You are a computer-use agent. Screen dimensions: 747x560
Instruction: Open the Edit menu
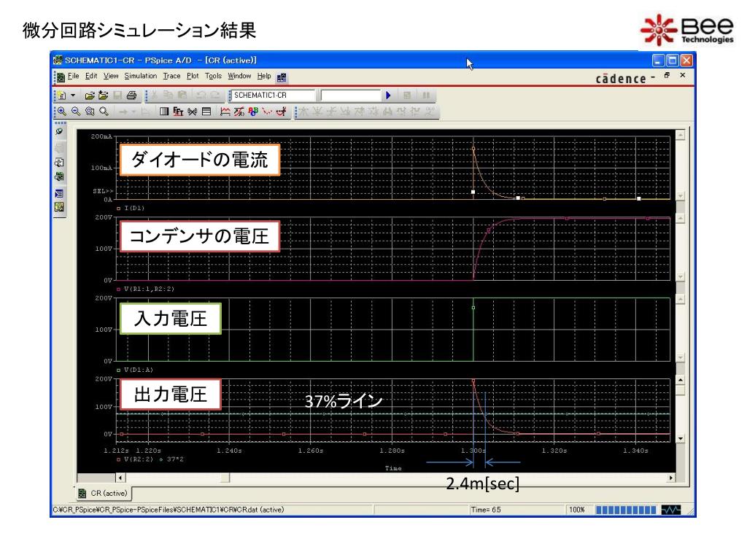(91, 76)
